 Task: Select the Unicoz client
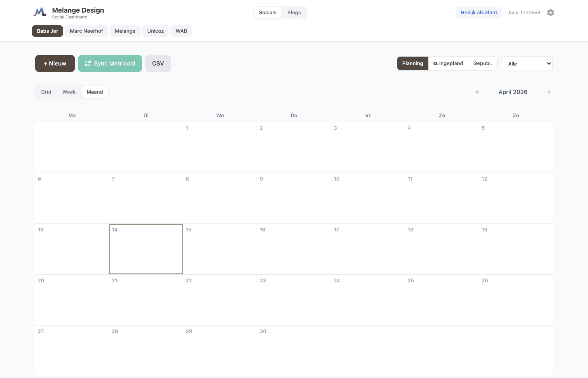point(155,31)
